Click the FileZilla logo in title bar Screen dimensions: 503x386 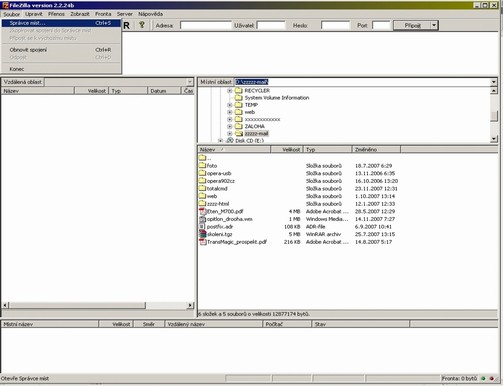pos(5,5)
